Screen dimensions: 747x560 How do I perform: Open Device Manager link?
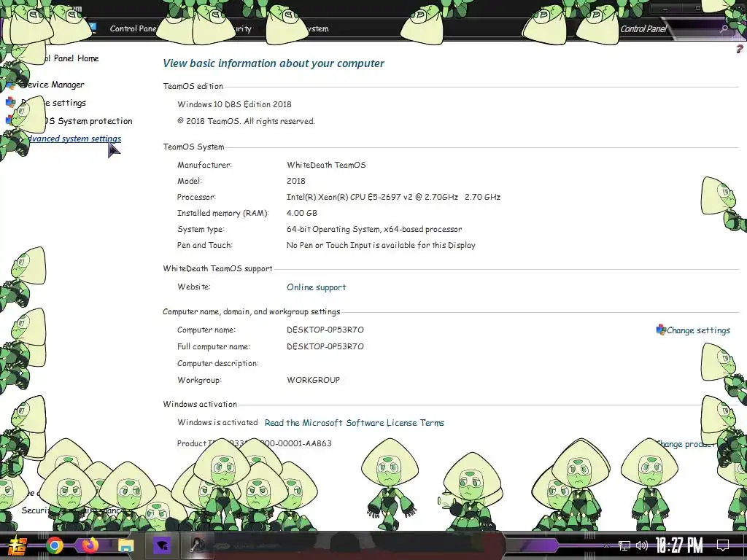[x=53, y=85]
